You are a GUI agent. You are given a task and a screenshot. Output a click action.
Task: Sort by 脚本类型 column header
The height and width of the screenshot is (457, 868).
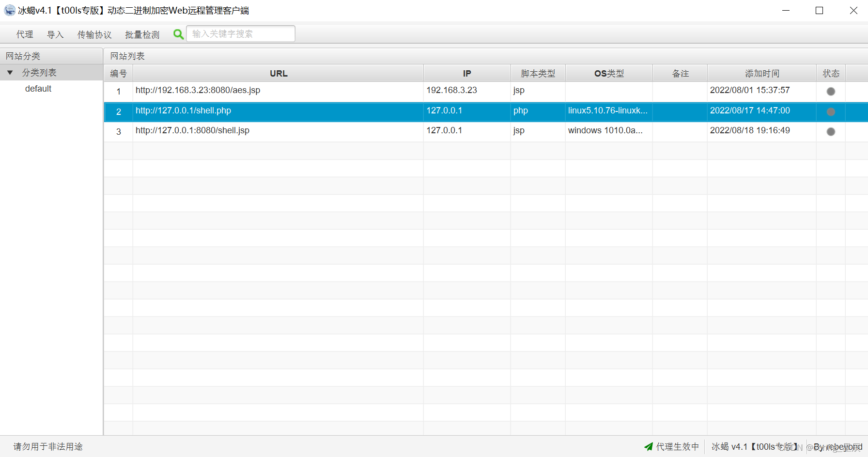pyautogui.click(x=538, y=73)
